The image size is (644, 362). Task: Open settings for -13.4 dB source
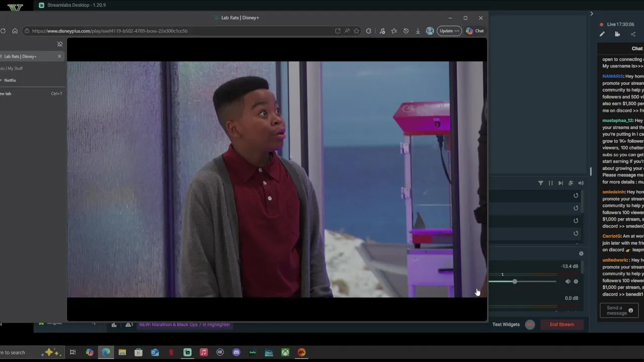tap(576, 282)
